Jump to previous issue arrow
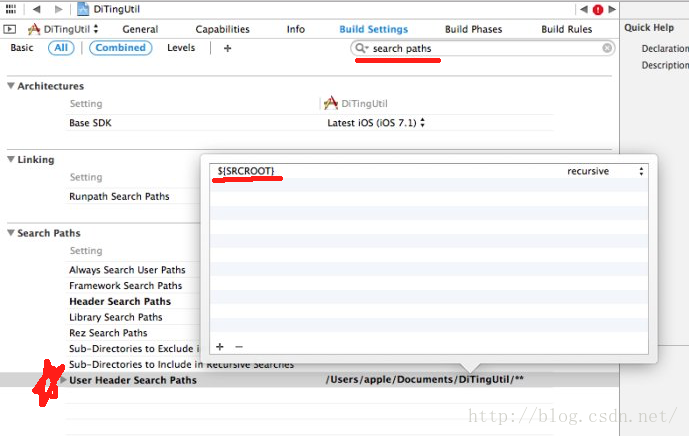Screen dimensions: 689x436 pyautogui.click(x=584, y=9)
